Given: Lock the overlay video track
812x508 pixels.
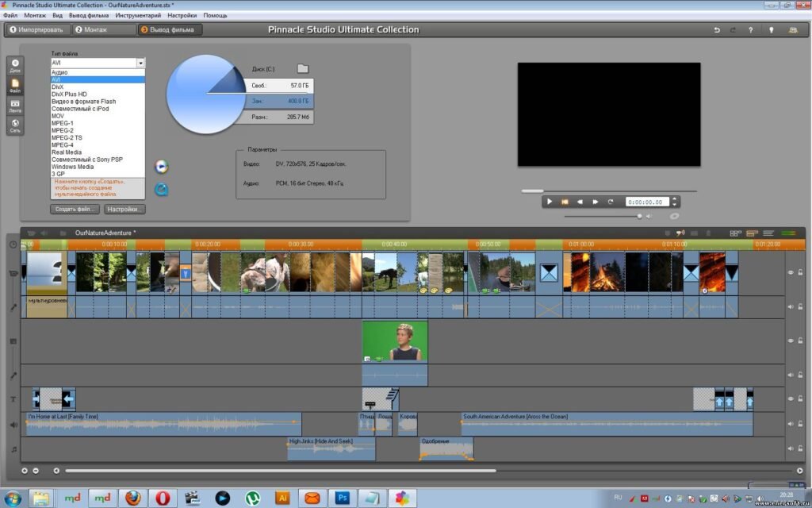Looking at the screenshot, I should coord(800,341).
